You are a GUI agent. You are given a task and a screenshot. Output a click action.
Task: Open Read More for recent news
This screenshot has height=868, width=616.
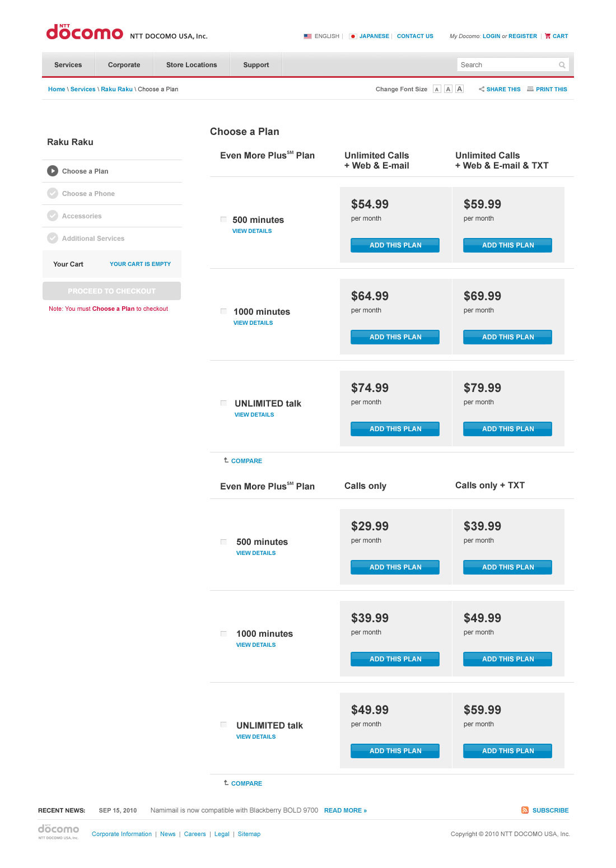tap(346, 810)
